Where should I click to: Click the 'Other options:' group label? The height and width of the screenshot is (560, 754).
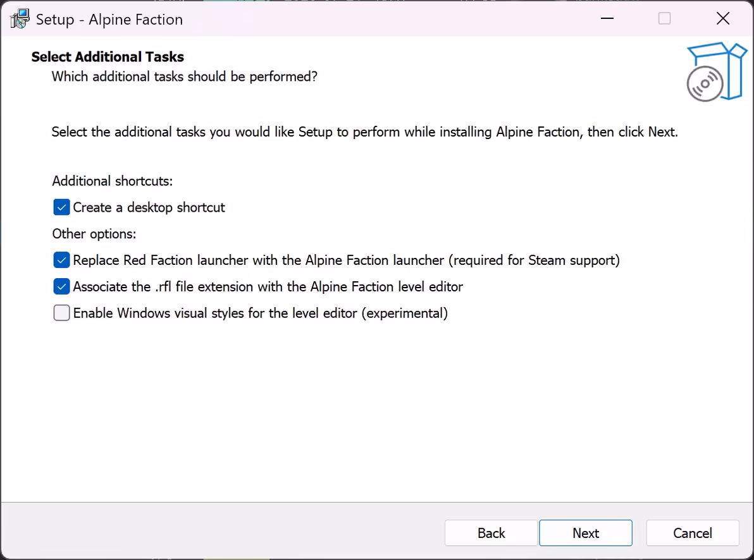[94, 234]
